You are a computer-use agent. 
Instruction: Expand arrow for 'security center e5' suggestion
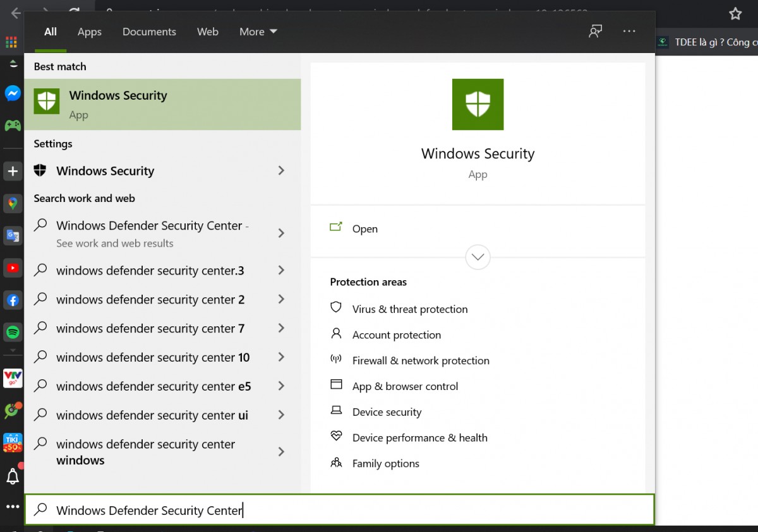(x=281, y=386)
